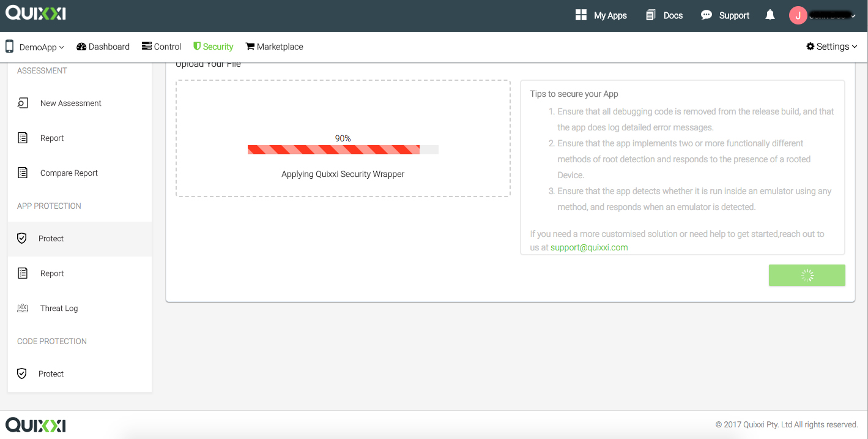Click the support@quixxi.com email link
Screen dimensions: 868x439
coord(589,247)
